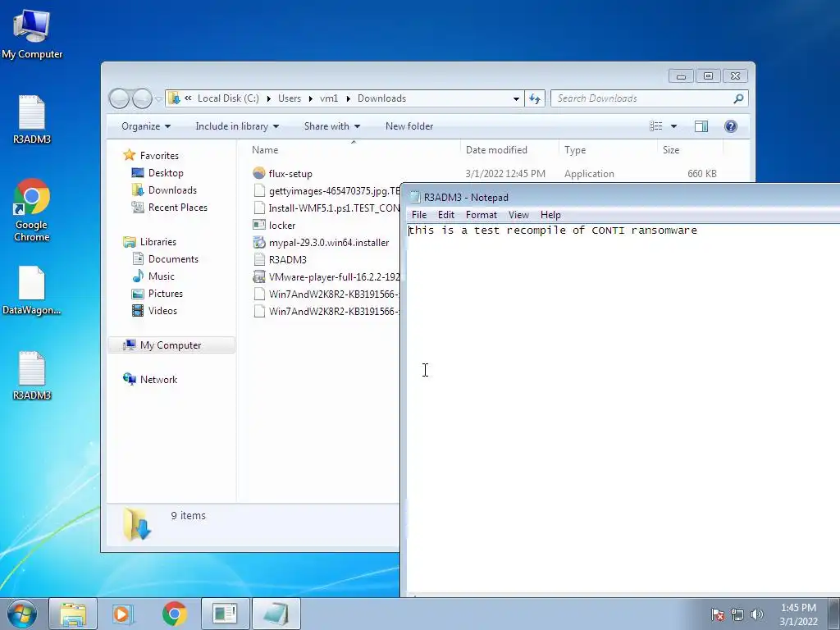Screen dimensions: 840x630
Task: Click the Windows Start orb
Action: [21, 614]
